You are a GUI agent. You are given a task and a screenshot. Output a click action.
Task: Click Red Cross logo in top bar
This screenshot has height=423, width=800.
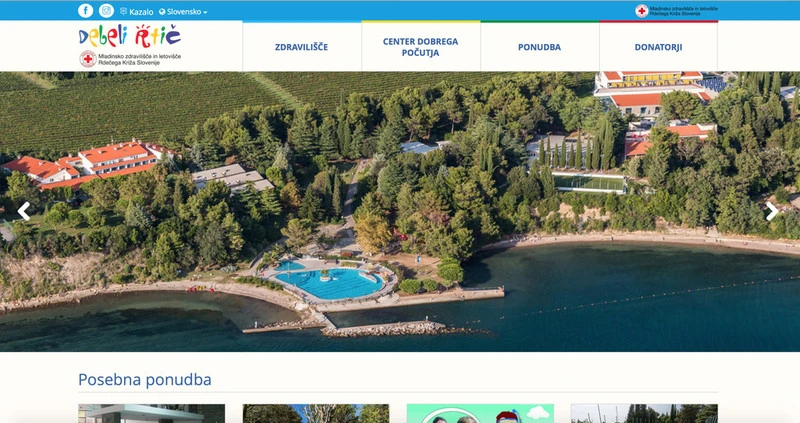click(641, 11)
